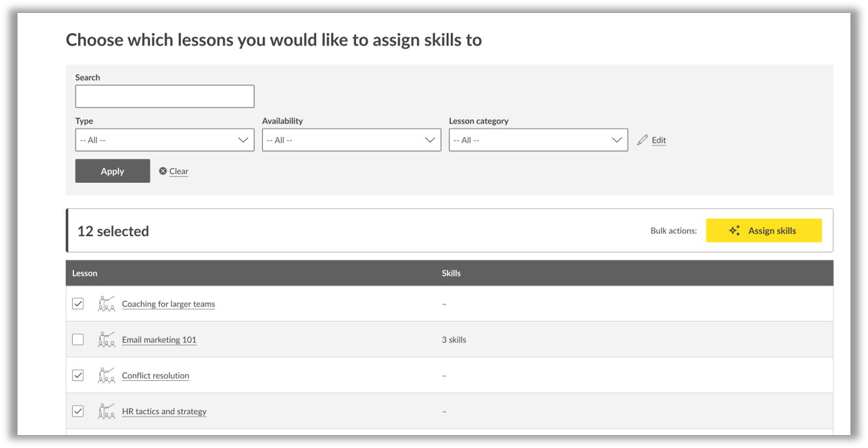Open the Email marketing 101 lesson link

point(159,339)
